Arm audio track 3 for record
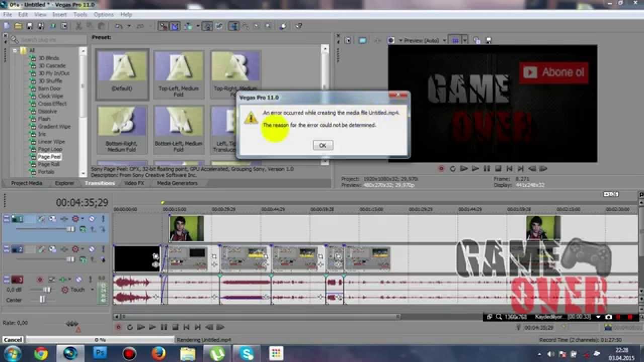Image resolution: width=644 pixels, height=362 pixels. 40,280
